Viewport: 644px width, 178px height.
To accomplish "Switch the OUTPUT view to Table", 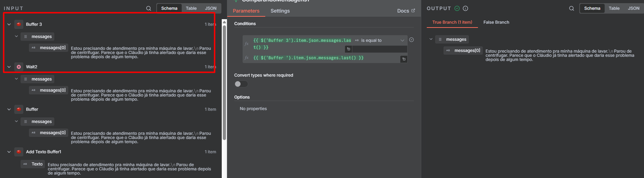I will point(614,8).
